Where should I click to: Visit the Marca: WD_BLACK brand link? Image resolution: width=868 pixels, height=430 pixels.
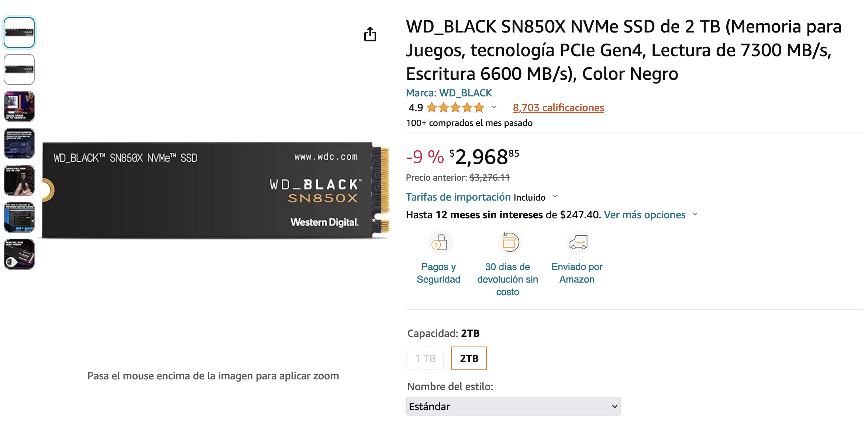click(449, 93)
